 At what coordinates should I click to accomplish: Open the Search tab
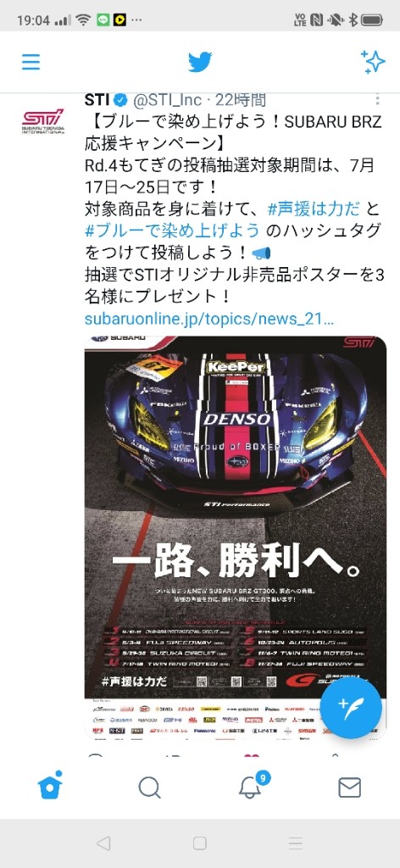[x=149, y=787]
